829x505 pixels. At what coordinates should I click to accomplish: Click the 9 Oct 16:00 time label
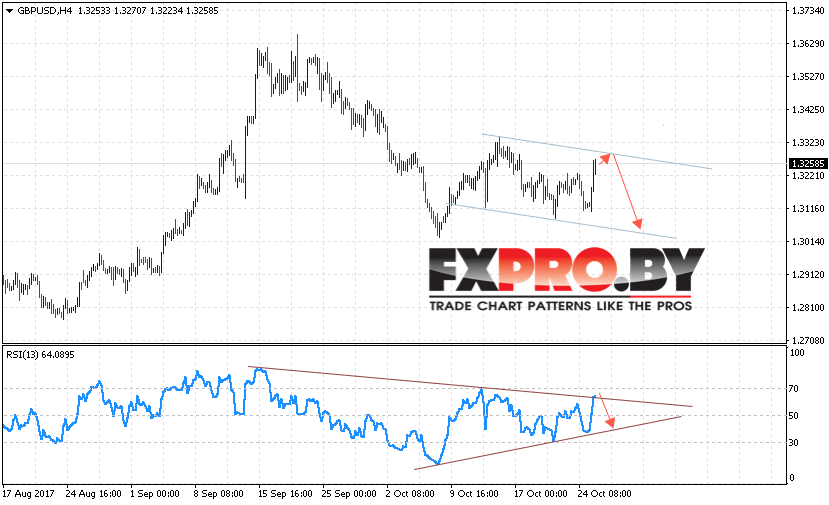click(474, 494)
